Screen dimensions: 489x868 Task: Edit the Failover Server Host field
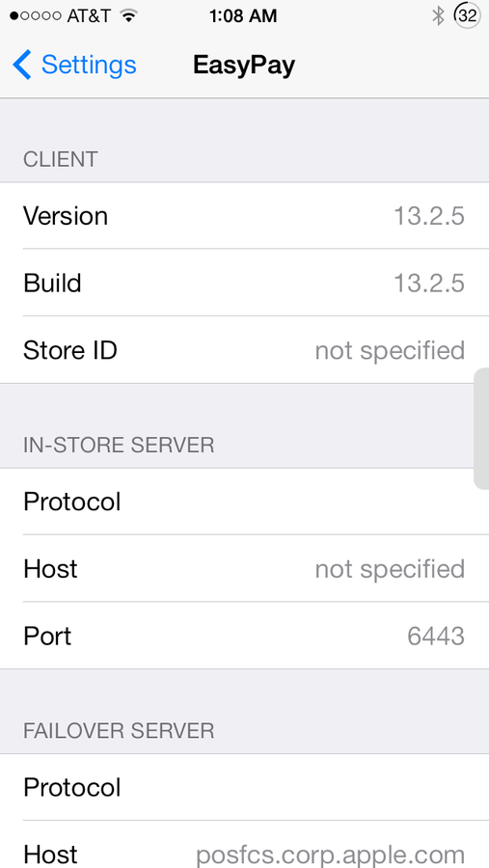point(244,845)
